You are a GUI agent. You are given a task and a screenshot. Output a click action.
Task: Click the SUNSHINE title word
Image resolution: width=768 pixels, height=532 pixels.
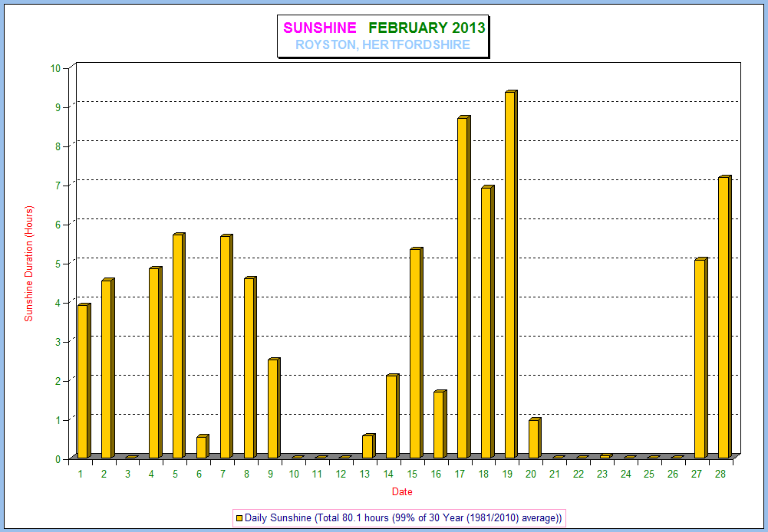pos(320,28)
